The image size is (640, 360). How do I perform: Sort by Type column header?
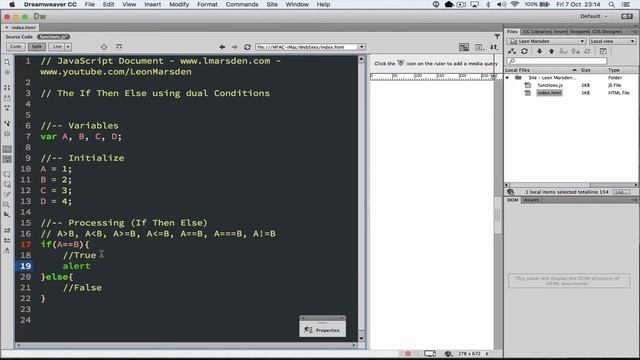coord(613,70)
